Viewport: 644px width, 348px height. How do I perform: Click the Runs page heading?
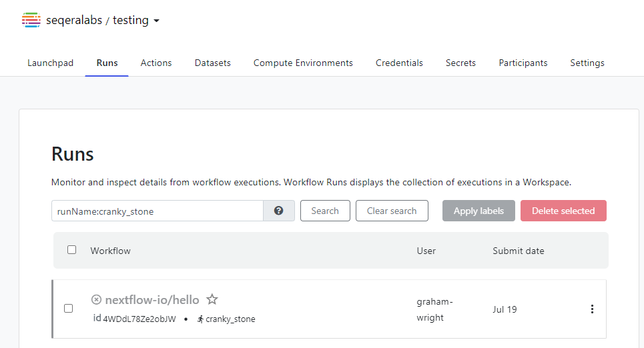click(x=73, y=154)
